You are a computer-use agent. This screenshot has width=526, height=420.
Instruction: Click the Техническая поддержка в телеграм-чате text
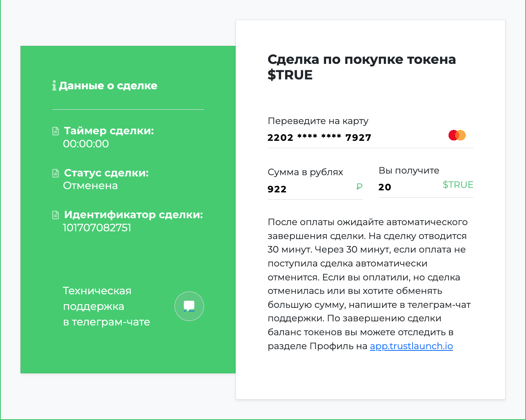[x=107, y=306]
